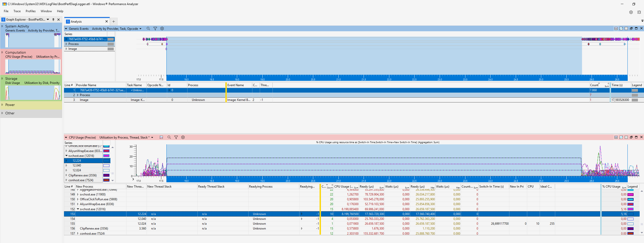Image resolution: width=644 pixels, height=243 pixels.
Task: Open the settings gear at top right
Action: coord(631,12)
